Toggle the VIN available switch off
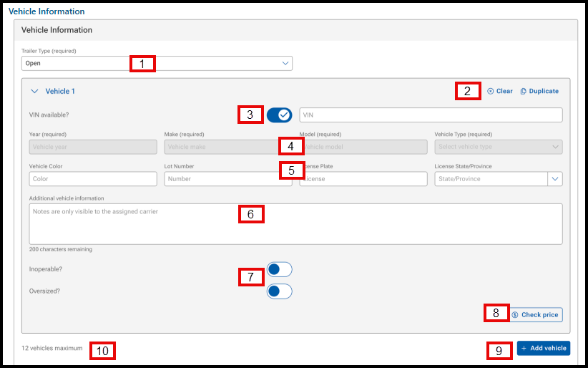 point(279,115)
